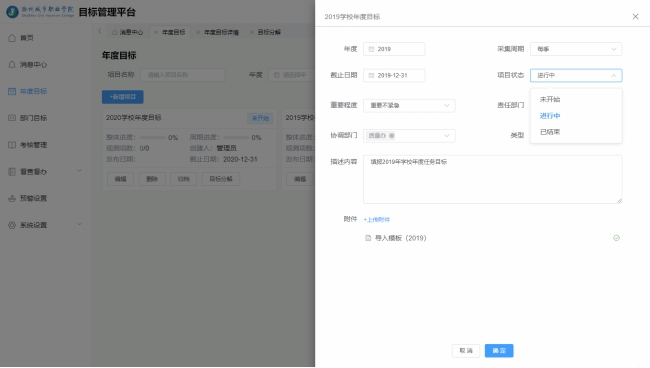Click the 周期进度 progress bar on 2020 card
Screen dimensions: 650x368
237,138
